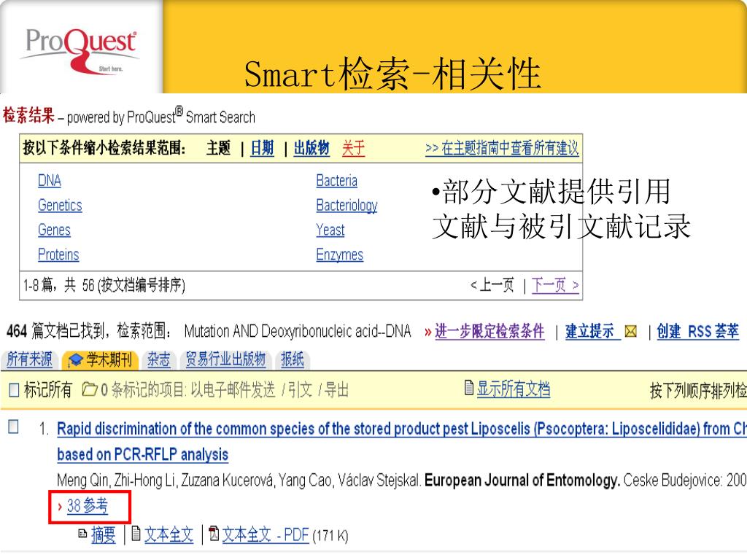
Task: Click the Bacteriology subject link
Action: pyautogui.click(x=347, y=205)
